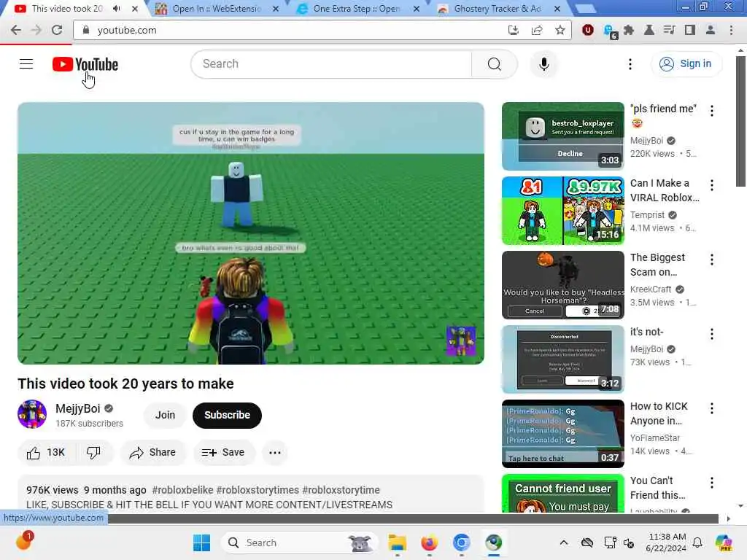
Task: Like the video with 13K likes
Action: click(x=46, y=452)
